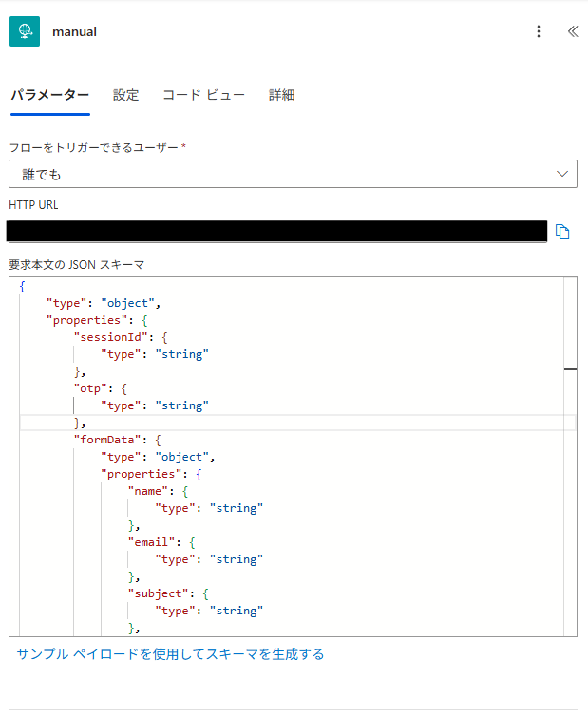Click the redacted HTTP URL field
Viewport: 588px width, 715px height.
[276, 231]
